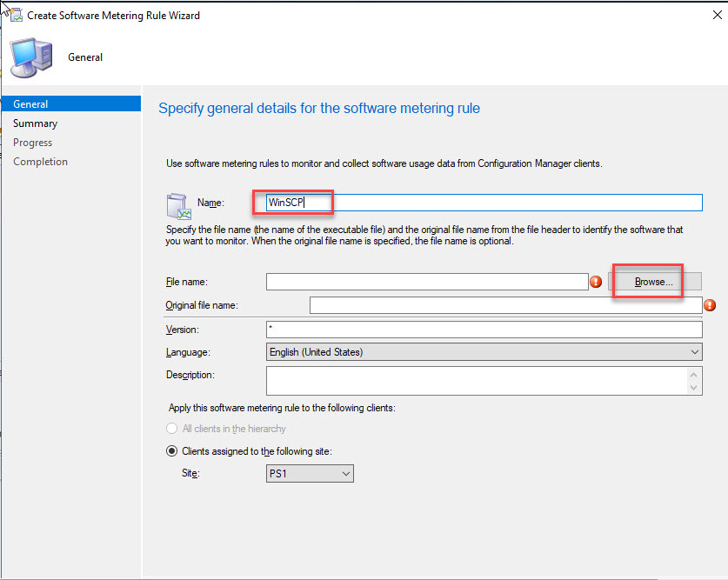Image resolution: width=728 pixels, height=580 pixels.
Task: Click the red error icon next to File name
Action: point(597,282)
